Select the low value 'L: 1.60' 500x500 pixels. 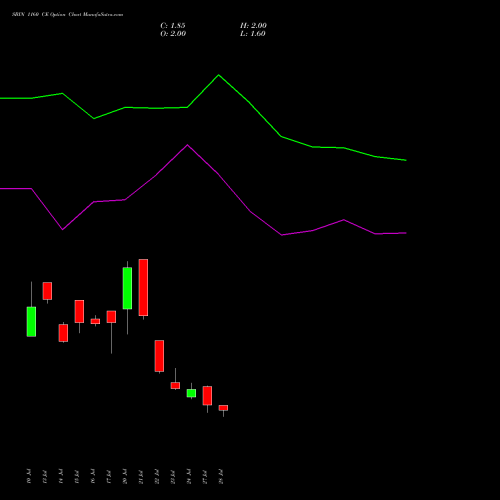point(253,34)
